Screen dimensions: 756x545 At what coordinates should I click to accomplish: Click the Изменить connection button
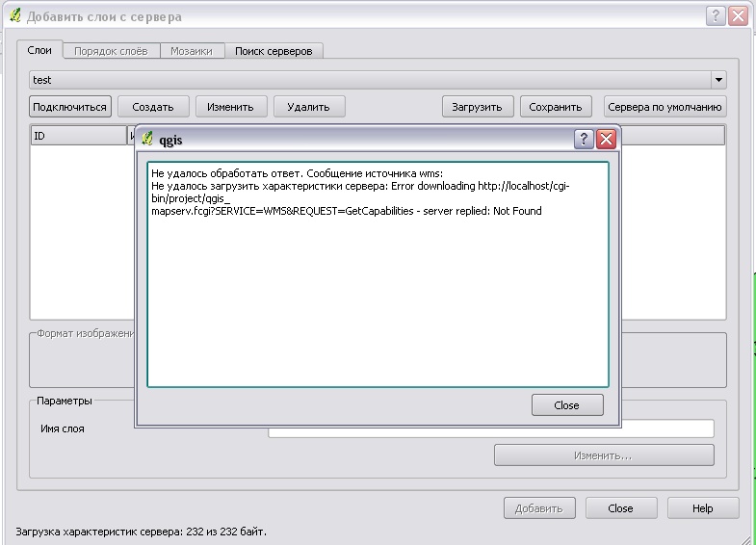tap(230, 107)
